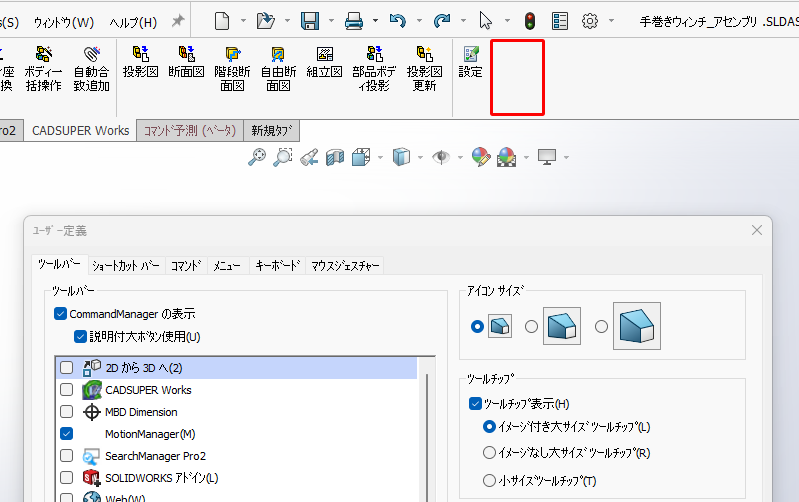Toggle ツールチップ表示(H) checkbox

pyautogui.click(x=475, y=404)
